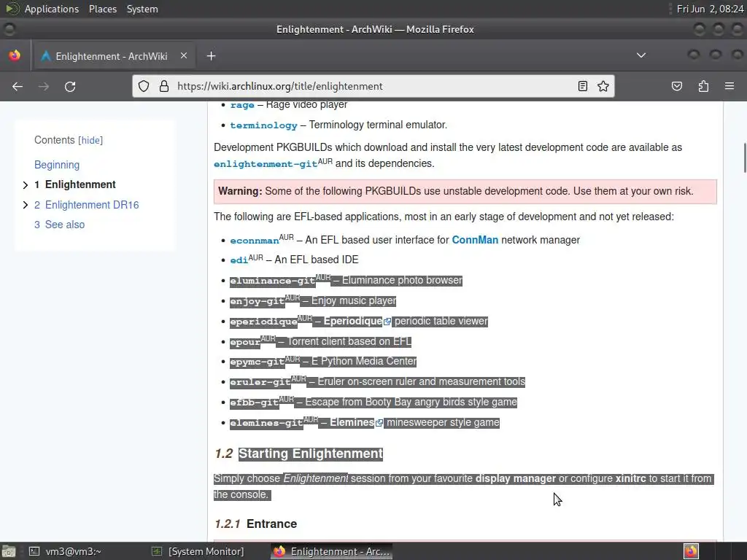Open the eluminance-git package link
This screenshot has height=560, width=747.
point(273,281)
